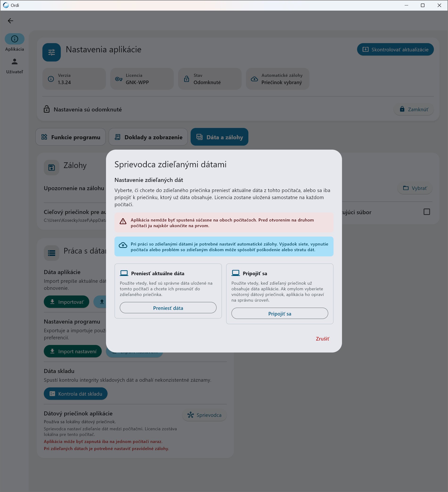Switch to Funkcie programu tab
The height and width of the screenshot is (492, 448).
pos(70,137)
